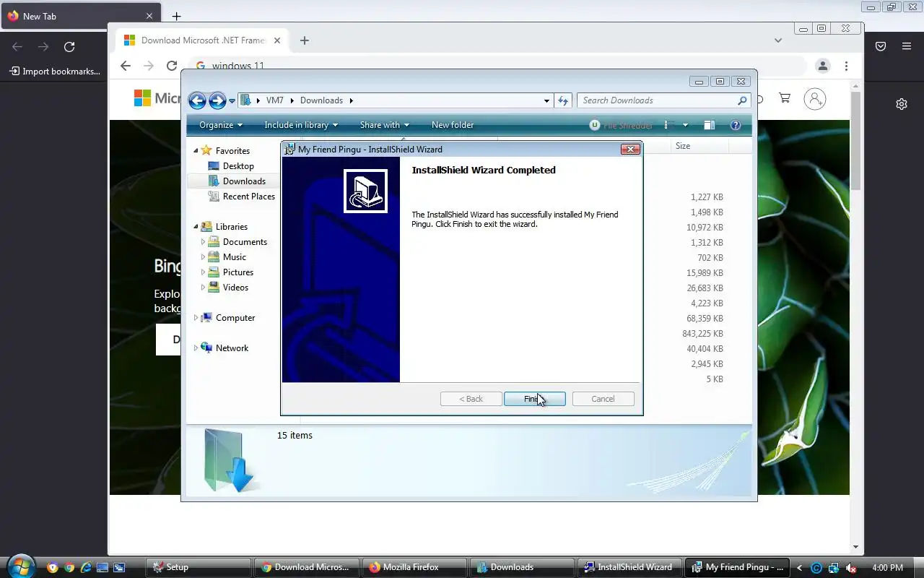This screenshot has width=924, height=578.
Task: Click the Size column header
Action: coord(699,146)
